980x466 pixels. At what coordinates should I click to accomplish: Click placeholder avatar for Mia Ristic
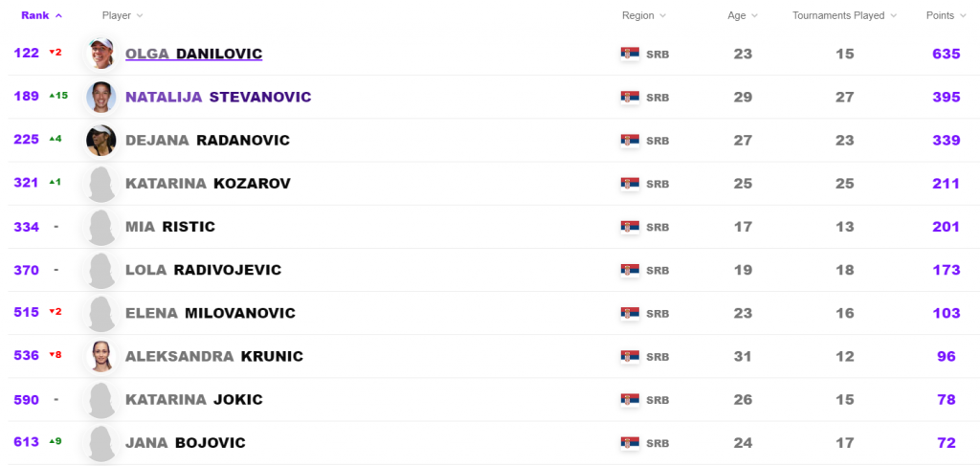point(101,227)
